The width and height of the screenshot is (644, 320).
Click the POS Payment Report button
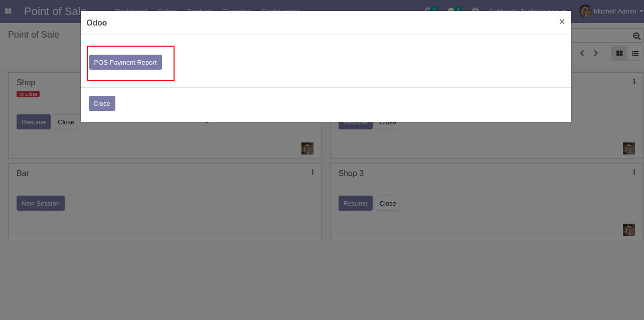125,62
